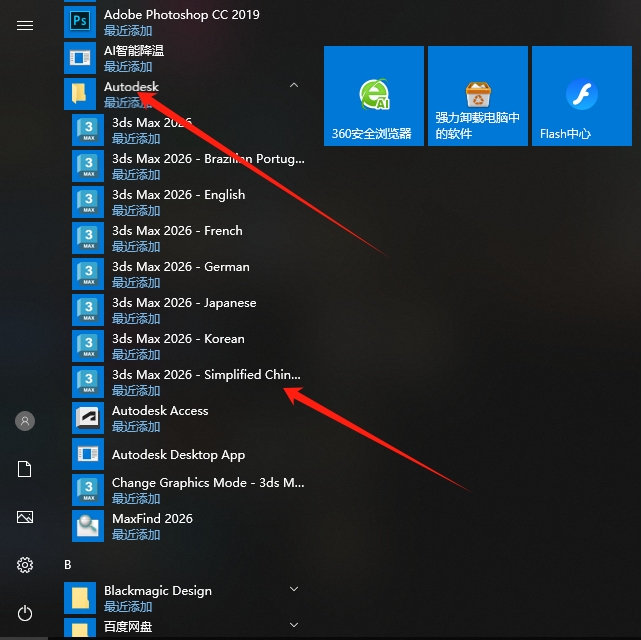Expand the Blackmagic Design folder

[x=293, y=590]
